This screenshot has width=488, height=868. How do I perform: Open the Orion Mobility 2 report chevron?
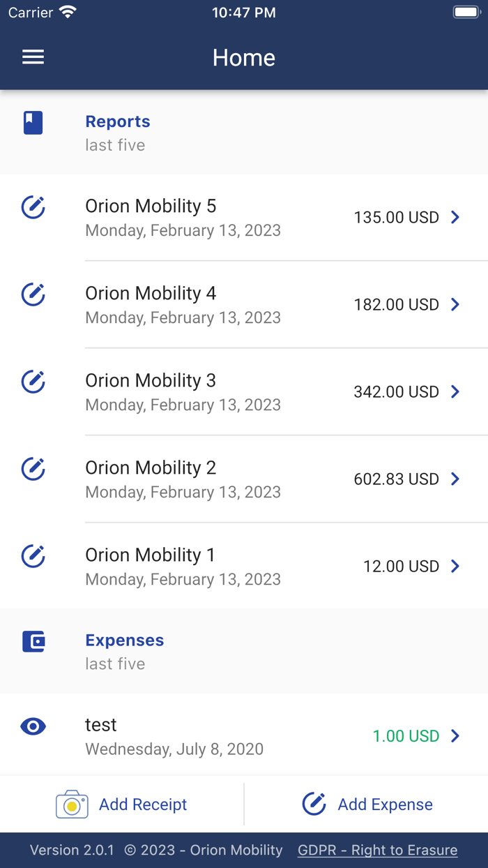[x=455, y=479]
